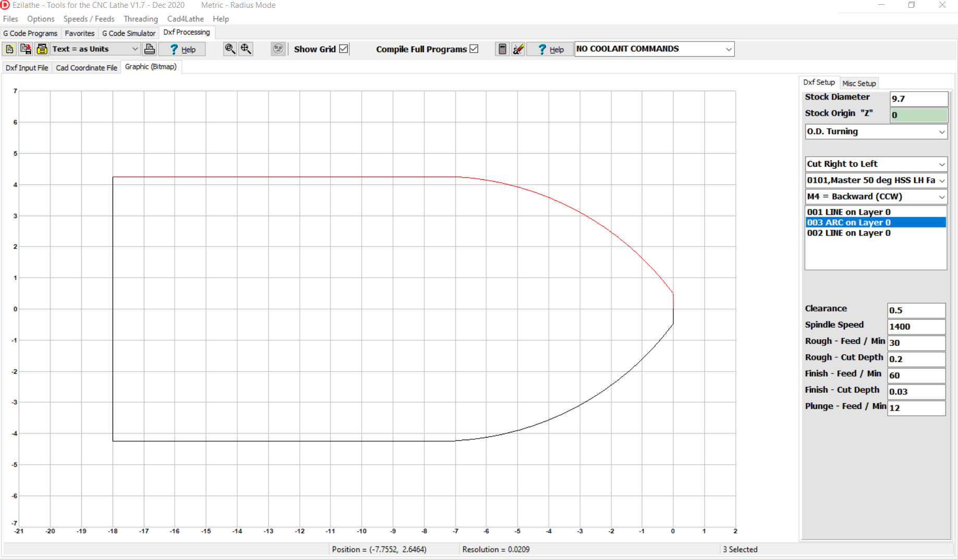Click the print icon beside Text dropdown
The image size is (958, 560).
pyautogui.click(x=150, y=49)
